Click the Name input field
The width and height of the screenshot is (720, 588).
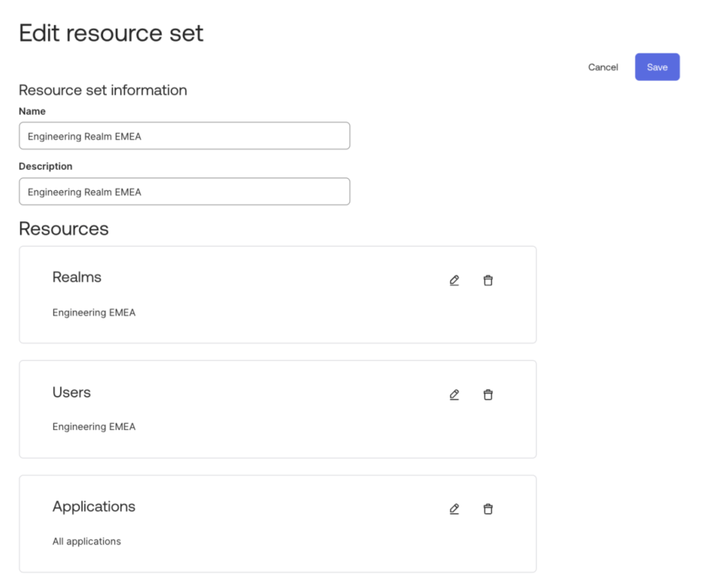[x=184, y=136]
